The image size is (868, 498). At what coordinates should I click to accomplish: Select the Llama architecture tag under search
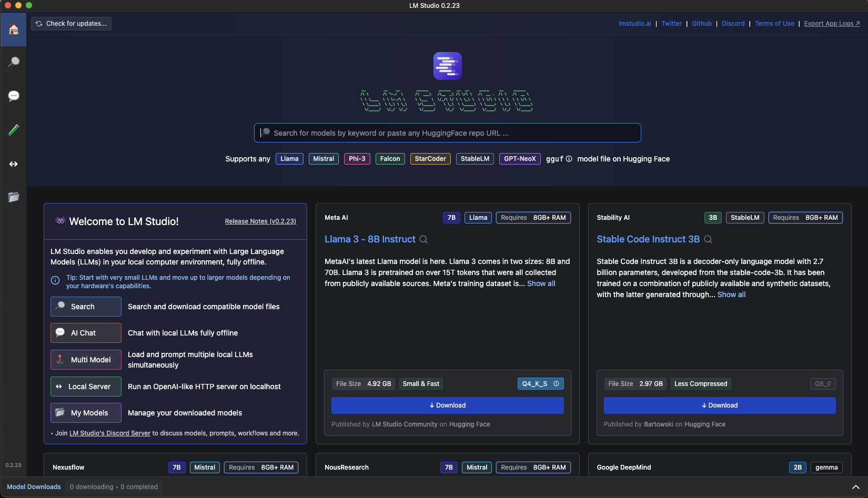click(289, 159)
